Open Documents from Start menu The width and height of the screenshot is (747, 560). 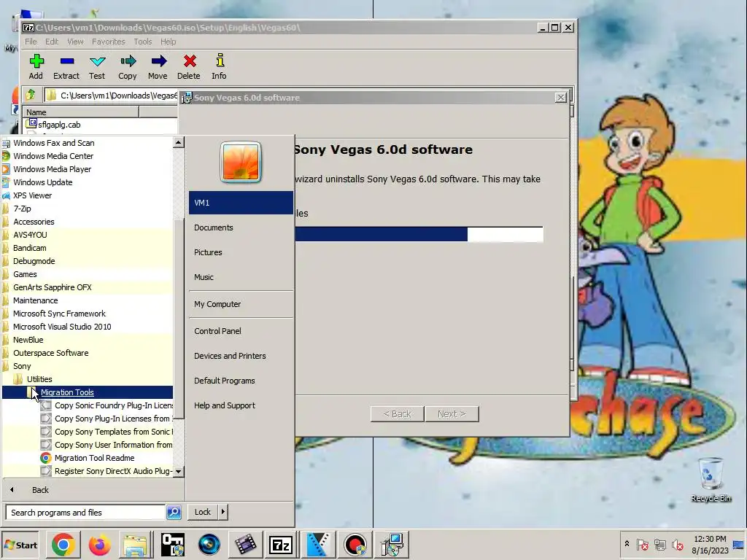[214, 227]
